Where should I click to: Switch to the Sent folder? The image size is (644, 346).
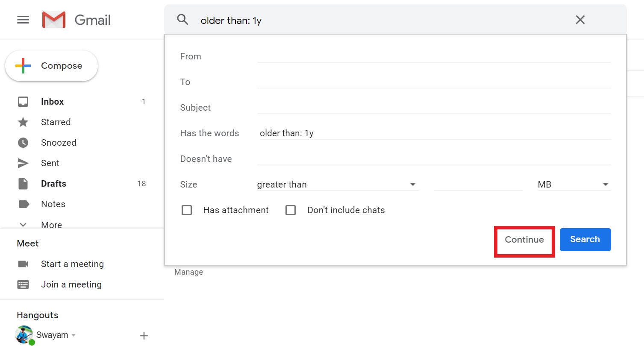coord(50,163)
